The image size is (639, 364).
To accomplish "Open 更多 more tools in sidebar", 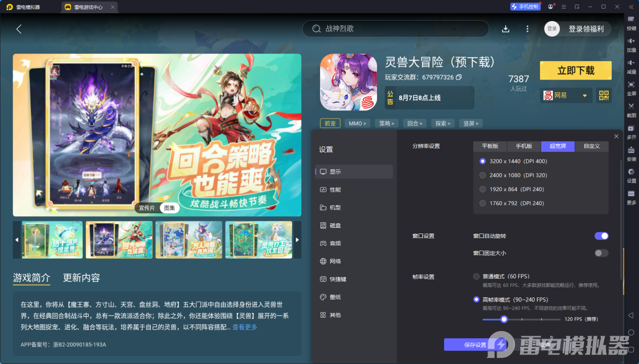I will pyautogui.click(x=631, y=197).
